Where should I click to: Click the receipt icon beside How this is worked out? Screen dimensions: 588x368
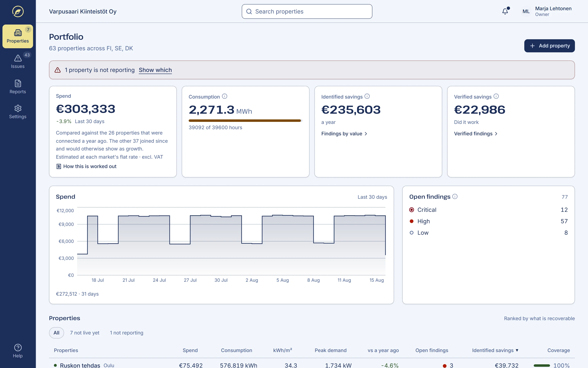coord(59,166)
